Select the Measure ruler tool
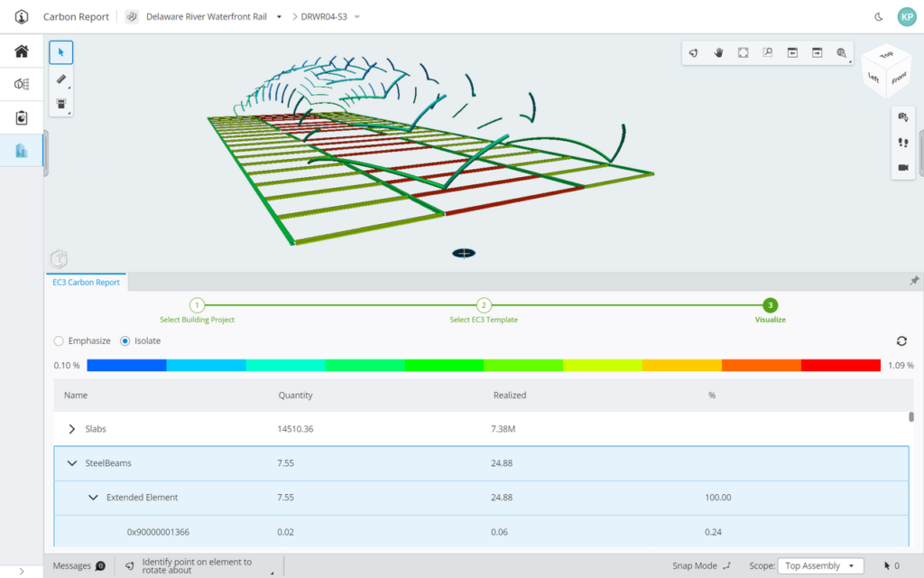 pyautogui.click(x=60, y=78)
